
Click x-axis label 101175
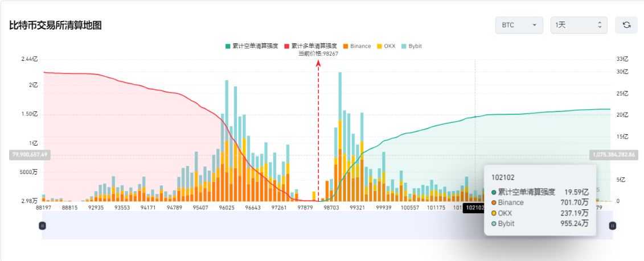[x=436, y=208]
